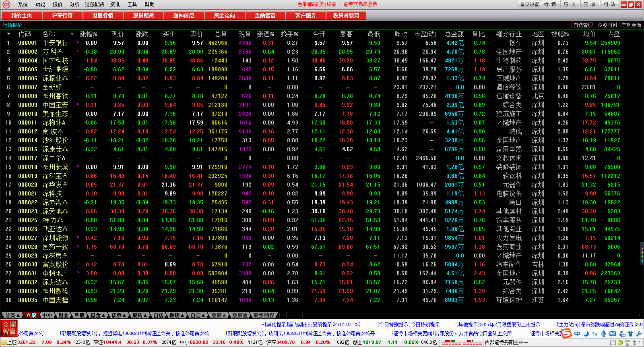644x347 pixels.
Task: Open the 股票期权 options tab
Action: pos(264,315)
